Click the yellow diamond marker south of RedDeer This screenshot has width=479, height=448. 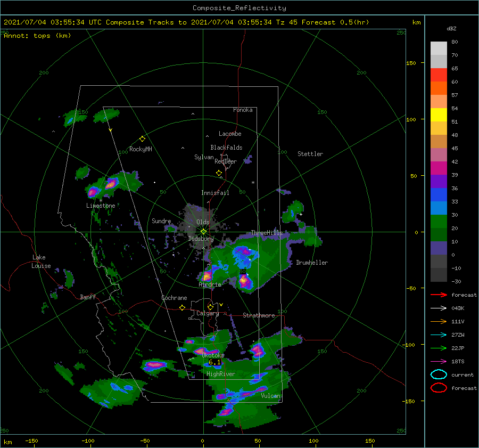[x=219, y=173]
